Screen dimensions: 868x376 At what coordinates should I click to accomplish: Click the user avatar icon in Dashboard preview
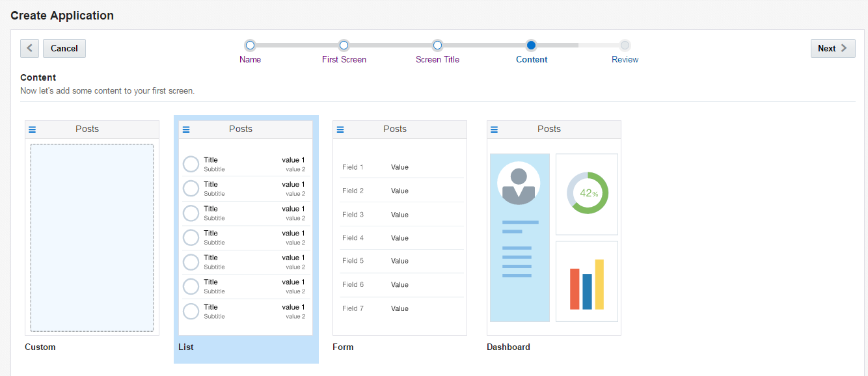519,183
